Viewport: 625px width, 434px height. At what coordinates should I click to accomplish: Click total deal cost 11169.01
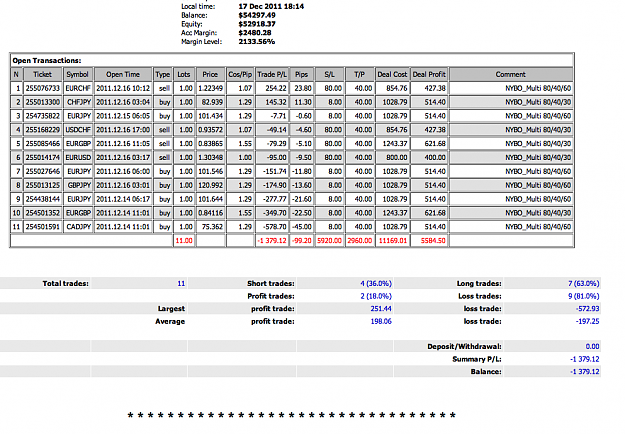392,241
